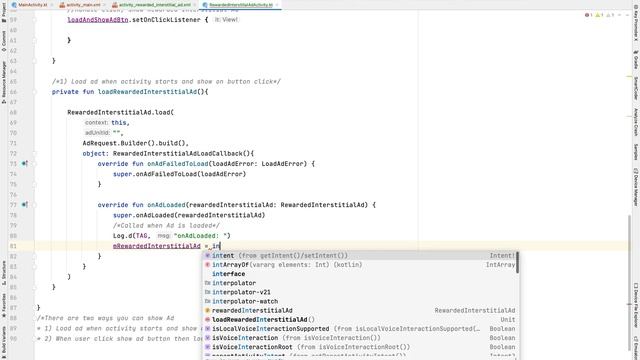640x360 pixels.
Task: Choose the 'isLocalVoiceInteractionSupported' suggestion
Action: pos(360,329)
